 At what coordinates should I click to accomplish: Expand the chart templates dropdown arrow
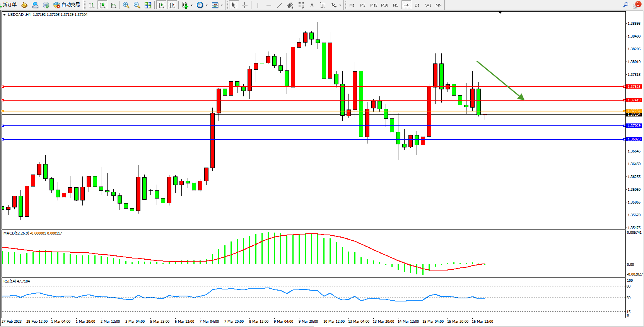click(x=222, y=5)
